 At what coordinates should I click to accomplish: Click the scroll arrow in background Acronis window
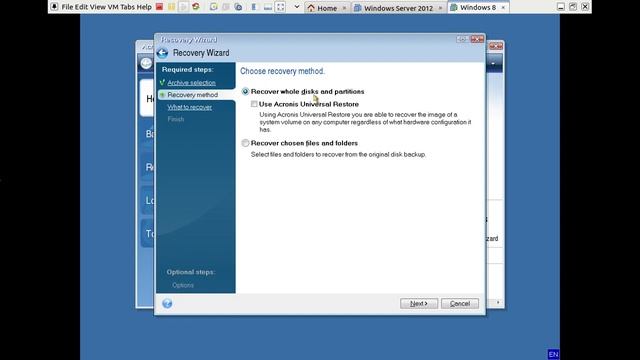[x=498, y=302]
